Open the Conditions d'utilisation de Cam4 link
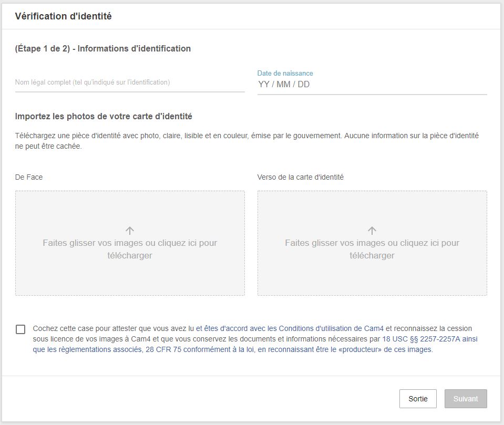504x425 pixels. point(294,328)
